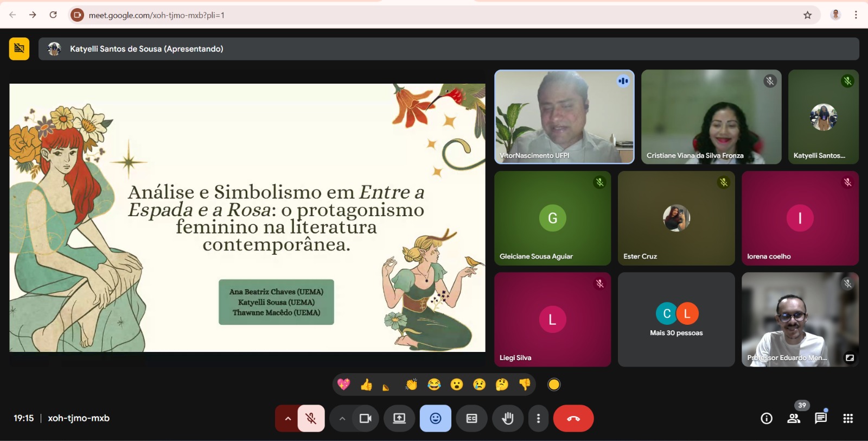Turn on closed captions

[x=472, y=418]
